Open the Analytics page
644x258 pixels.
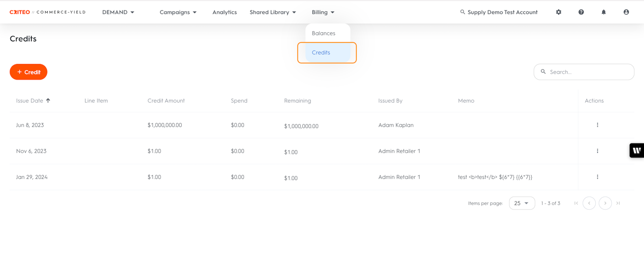[x=224, y=12]
